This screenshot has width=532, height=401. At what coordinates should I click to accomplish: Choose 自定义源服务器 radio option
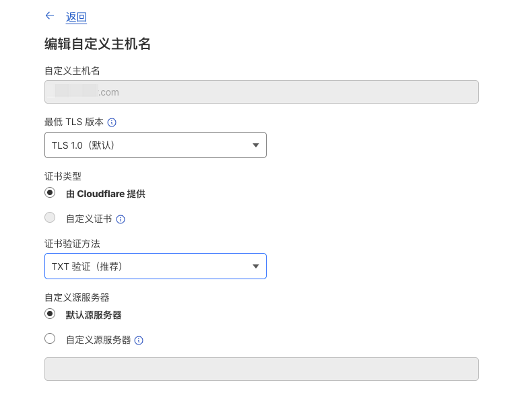click(x=50, y=338)
